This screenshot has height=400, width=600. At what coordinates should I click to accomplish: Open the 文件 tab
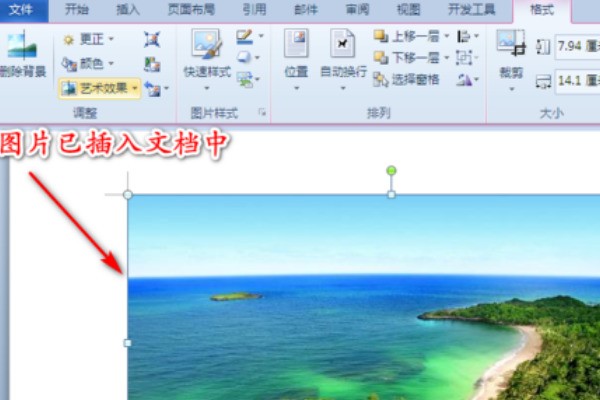coord(22,10)
